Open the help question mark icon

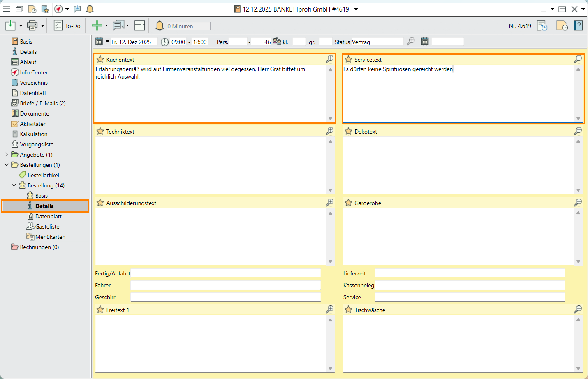pyautogui.click(x=579, y=25)
